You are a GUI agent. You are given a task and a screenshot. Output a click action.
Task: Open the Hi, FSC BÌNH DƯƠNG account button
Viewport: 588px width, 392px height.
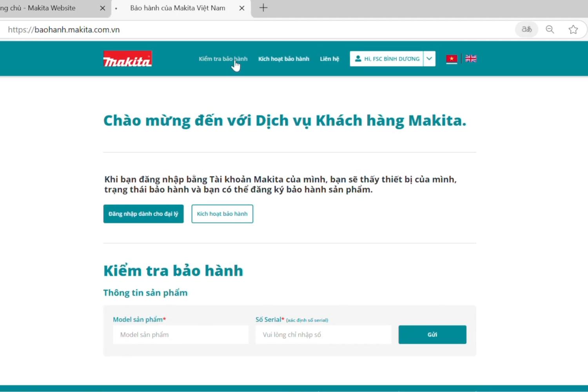[387, 59]
